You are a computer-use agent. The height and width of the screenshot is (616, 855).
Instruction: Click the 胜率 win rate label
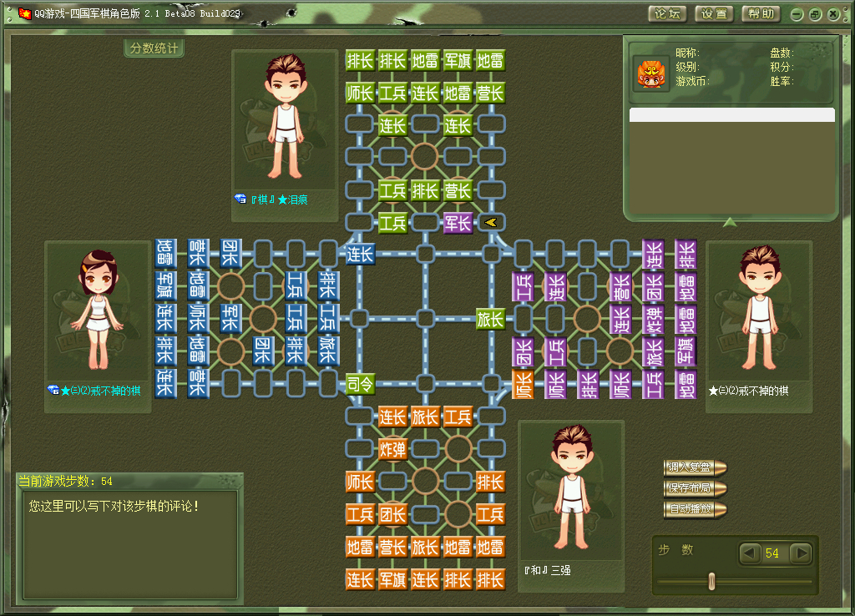tap(782, 81)
